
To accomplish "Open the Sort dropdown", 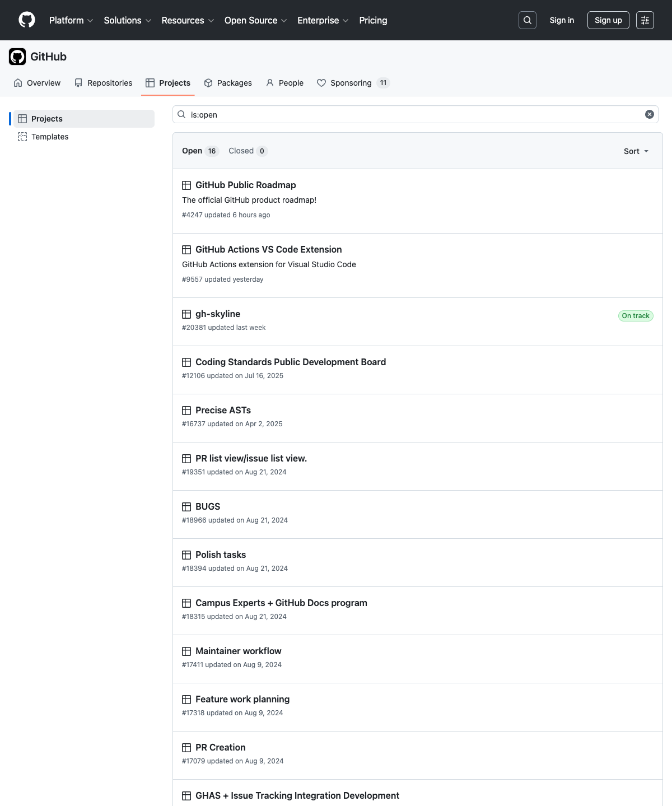I will 636,151.
